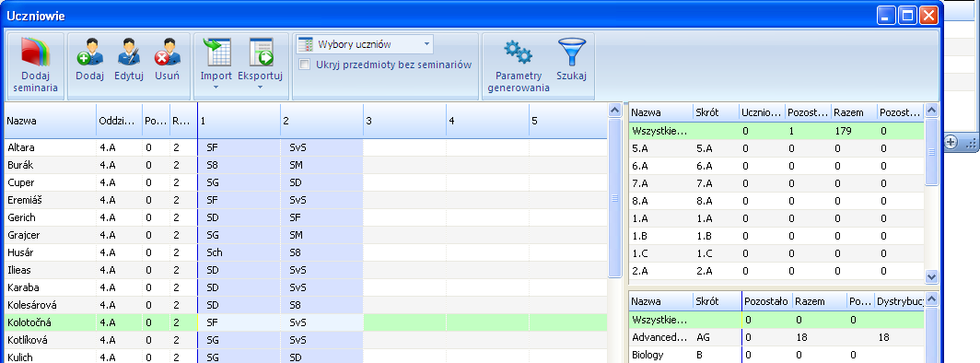Select class row 7.A in right panel
The height and width of the screenshot is (363, 980).
[x=775, y=183]
